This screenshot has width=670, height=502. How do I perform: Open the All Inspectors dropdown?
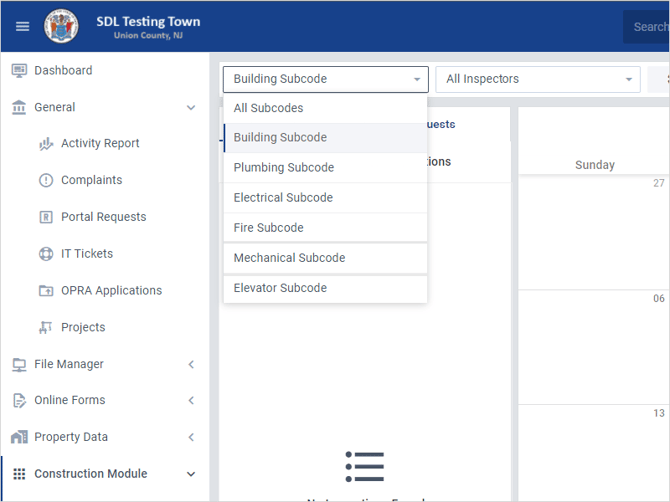click(538, 79)
